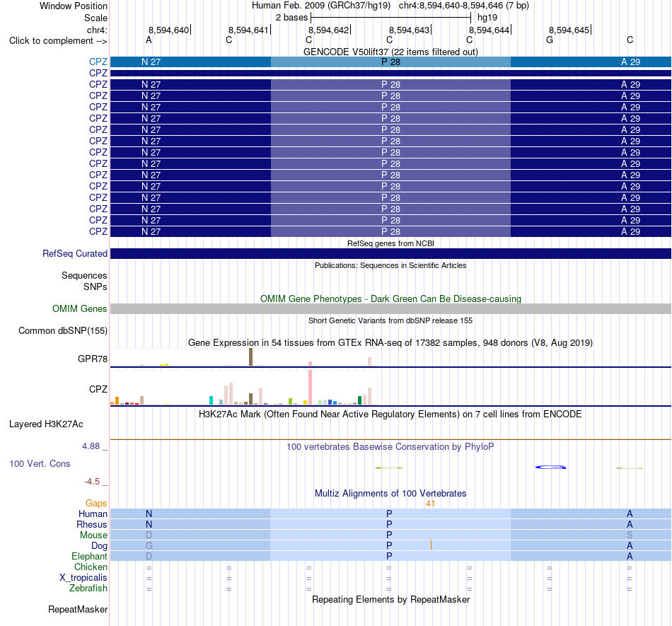
Task: Click the orange insertion tick in Dog row
Action: coord(431,545)
